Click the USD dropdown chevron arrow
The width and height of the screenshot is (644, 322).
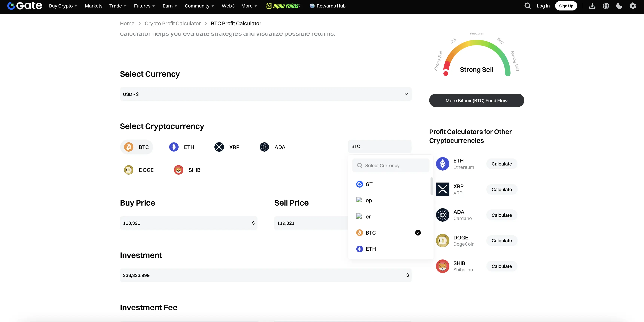click(x=406, y=94)
